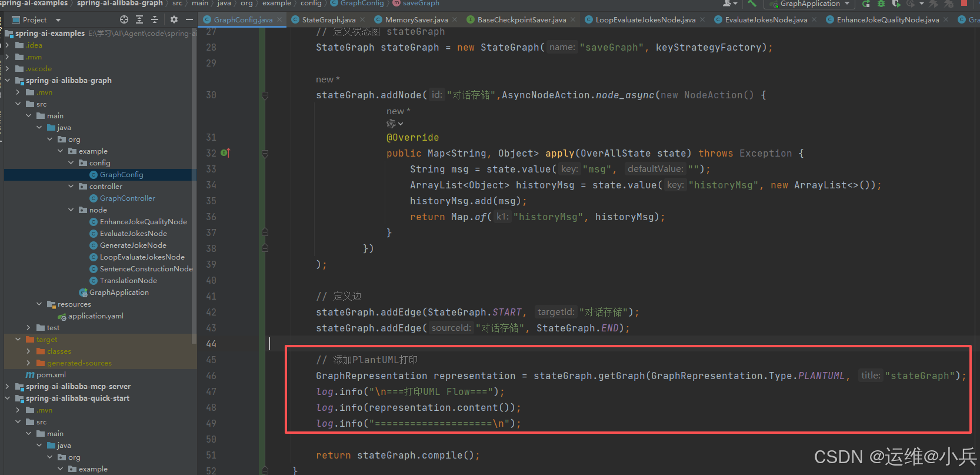Open the profiler options dropdown arrow
The width and height of the screenshot is (980, 475).
922,4
